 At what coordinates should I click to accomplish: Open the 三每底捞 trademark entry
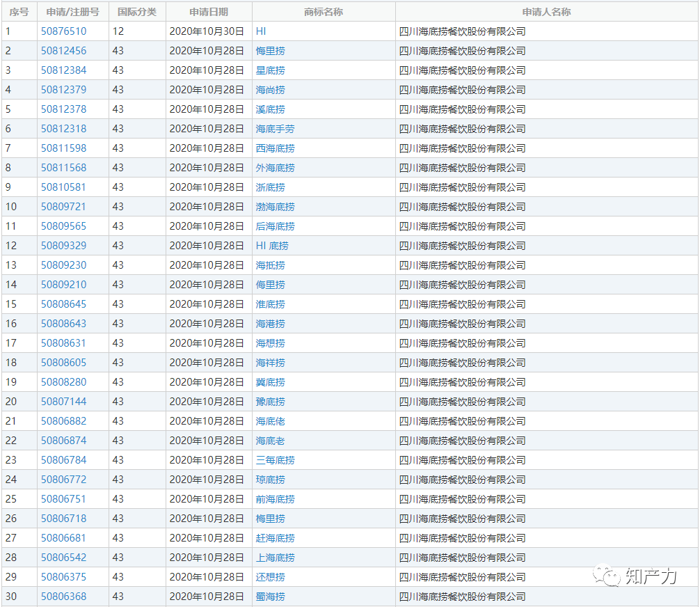[x=276, y=460]
